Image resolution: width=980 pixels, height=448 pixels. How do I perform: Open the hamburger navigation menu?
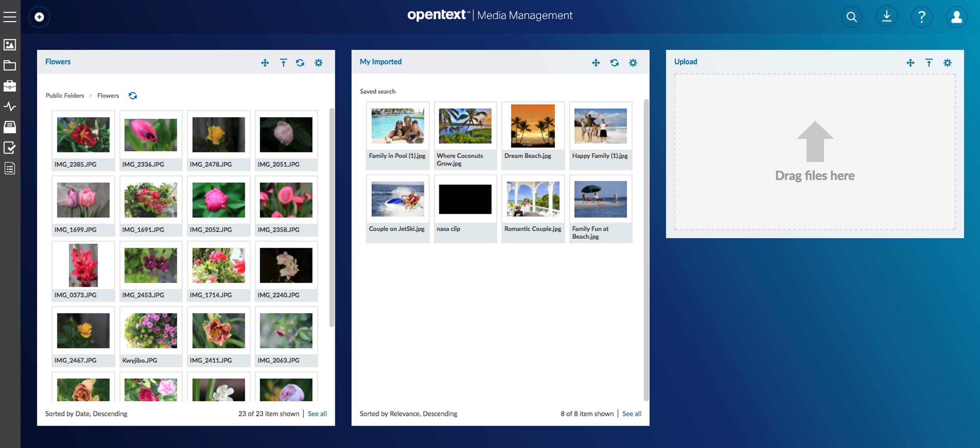coord(10,17)
